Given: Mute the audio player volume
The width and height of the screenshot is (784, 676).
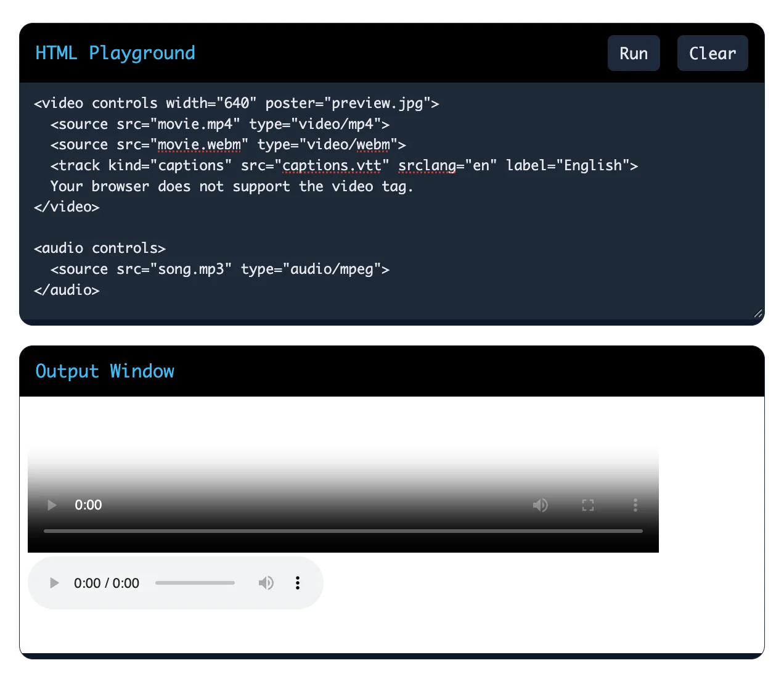Looking at the screenshot, I should click(x=266, y=583).
